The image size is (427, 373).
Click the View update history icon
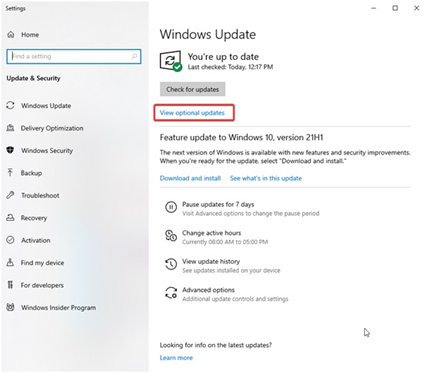tap(171, 264)
